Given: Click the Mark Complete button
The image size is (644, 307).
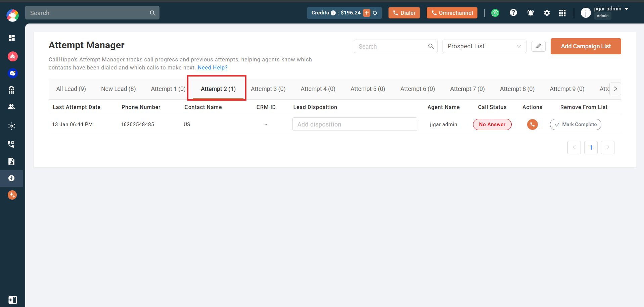Looking at the screenshot, I should point(576,124).
